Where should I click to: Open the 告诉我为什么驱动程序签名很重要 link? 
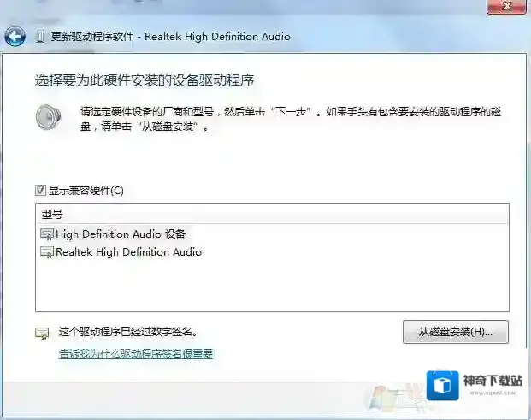135,353
